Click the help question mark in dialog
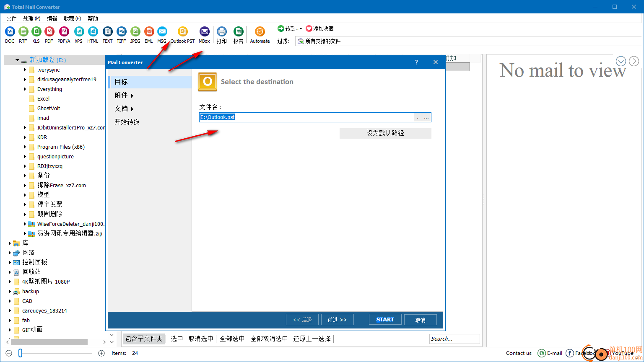644x362 pixels. (x=416, y=62)
